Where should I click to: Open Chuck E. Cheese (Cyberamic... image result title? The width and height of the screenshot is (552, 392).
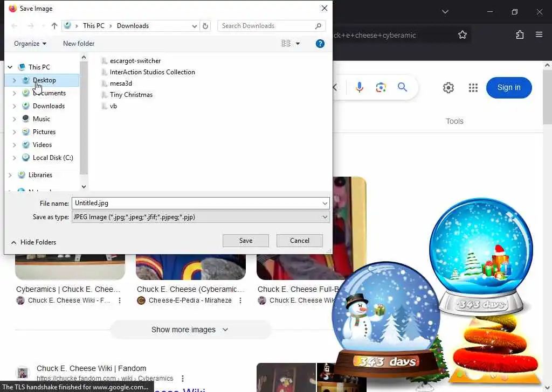point(190,289)
